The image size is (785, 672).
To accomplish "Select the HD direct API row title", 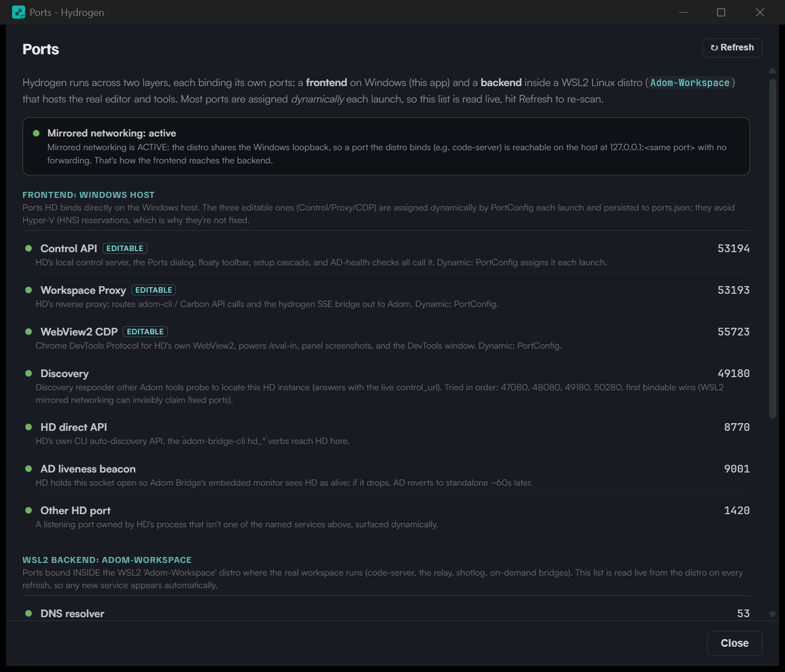I will 73,427.
